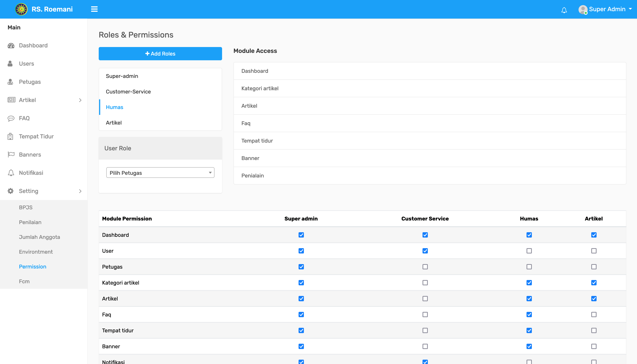Viewport: 637px width, 364px height.
Task: Open the Super Admin account dropdown caret
Action: (630, 9)
